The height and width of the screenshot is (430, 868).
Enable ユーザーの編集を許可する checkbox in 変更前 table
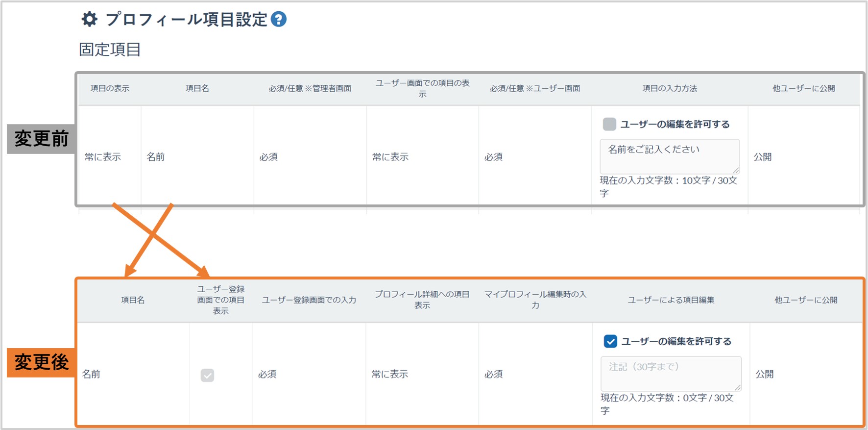[x=609, y=124]
